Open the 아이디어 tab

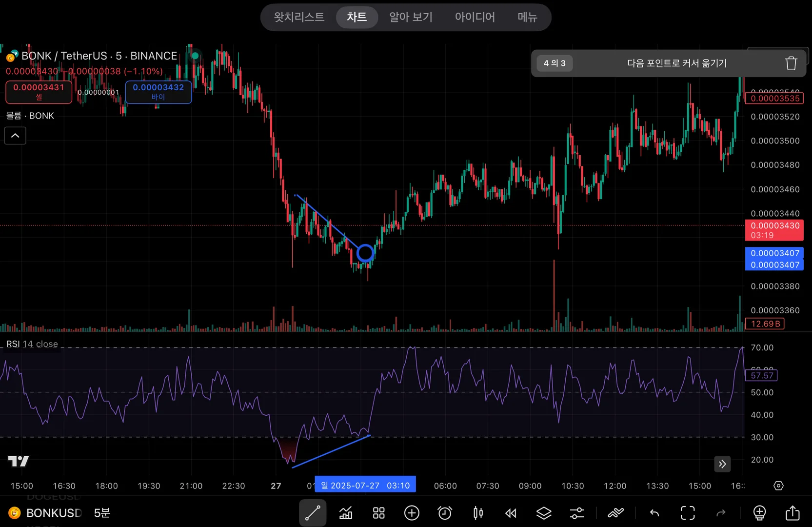[475, 17]
